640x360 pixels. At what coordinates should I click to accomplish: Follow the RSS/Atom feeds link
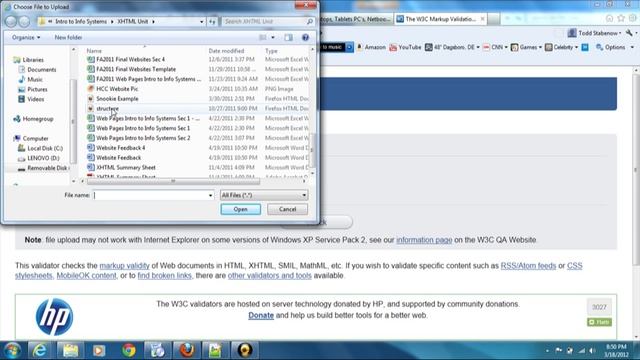click(x=528, y=266)
